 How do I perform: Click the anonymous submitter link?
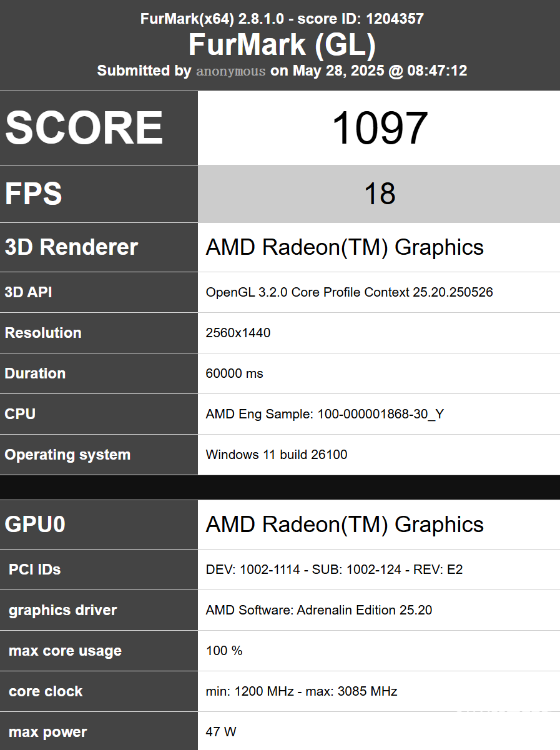pos(231,71)
